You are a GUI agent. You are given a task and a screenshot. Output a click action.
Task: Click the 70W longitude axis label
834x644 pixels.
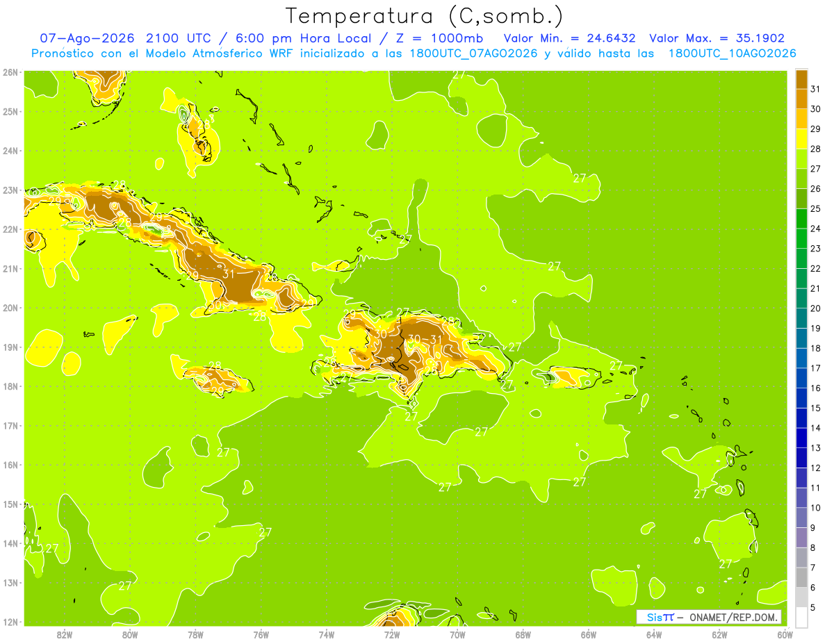click(x=457, y=634)
